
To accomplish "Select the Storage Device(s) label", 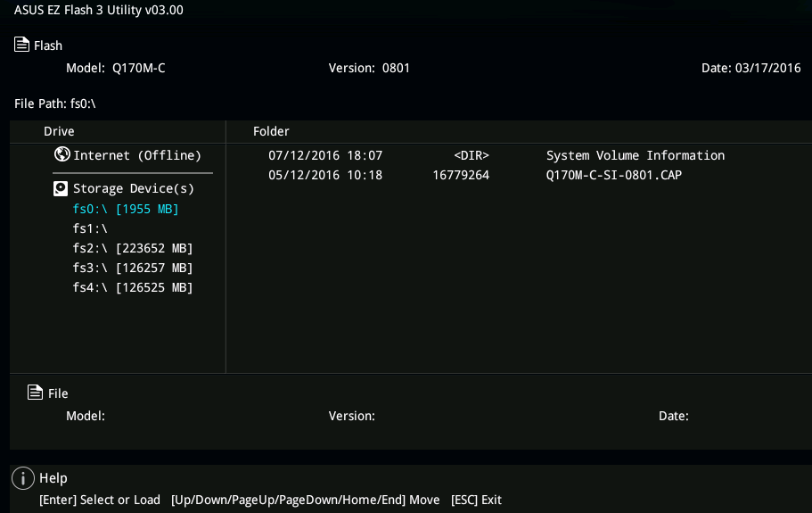I will coord(134,188).
